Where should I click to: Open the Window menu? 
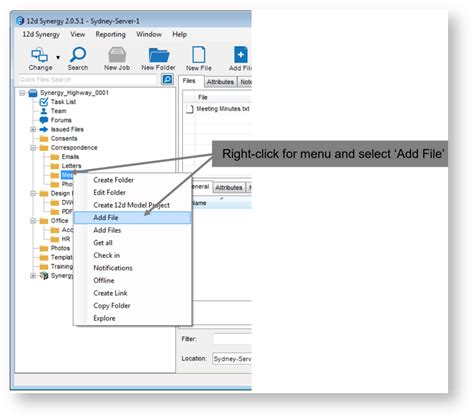click(x=149, y=34)
